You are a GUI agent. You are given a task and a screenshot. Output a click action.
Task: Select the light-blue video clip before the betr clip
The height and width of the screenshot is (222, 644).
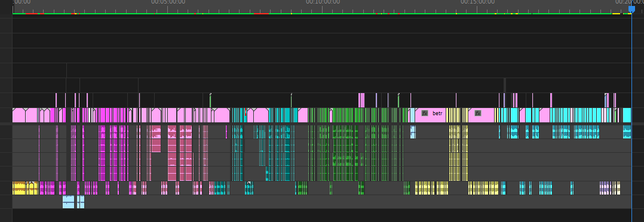click(x=413, y=115)
